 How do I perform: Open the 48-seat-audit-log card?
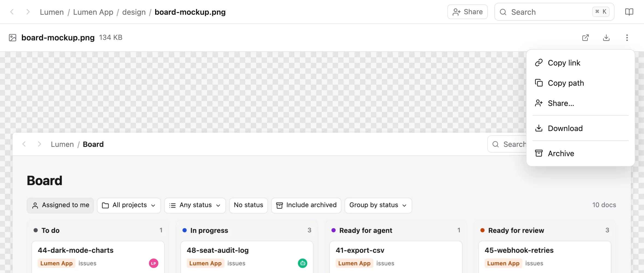(247, 257)
